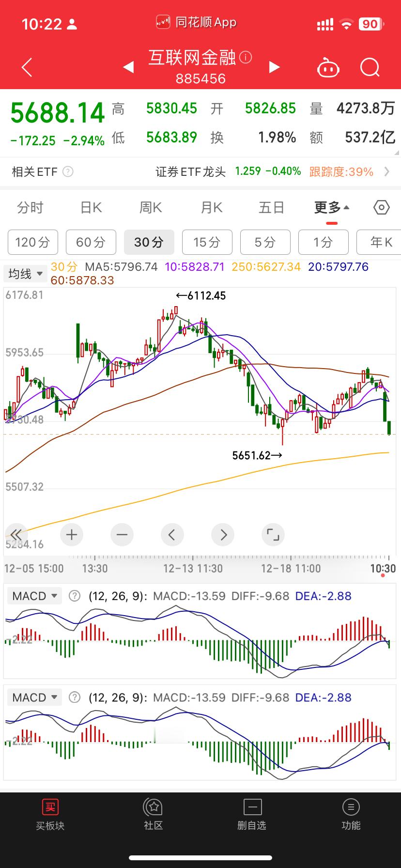The width and height of the screenshot is (401, 868).
Task: Open search with magnifier icon
Action: (x=370, y=67)
